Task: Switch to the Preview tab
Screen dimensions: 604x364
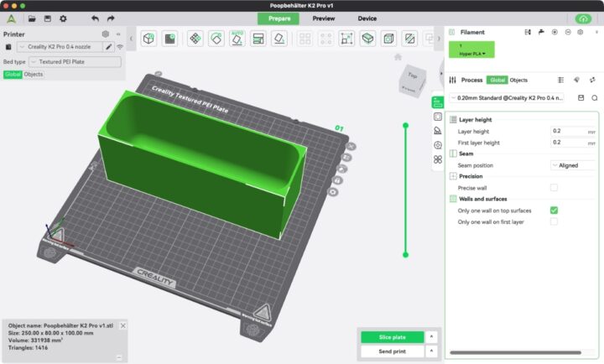Action: point(323,18)
